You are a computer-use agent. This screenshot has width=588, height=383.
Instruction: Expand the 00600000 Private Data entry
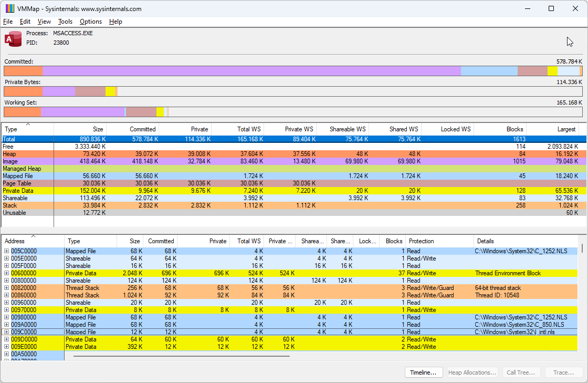tap(7, 273)
